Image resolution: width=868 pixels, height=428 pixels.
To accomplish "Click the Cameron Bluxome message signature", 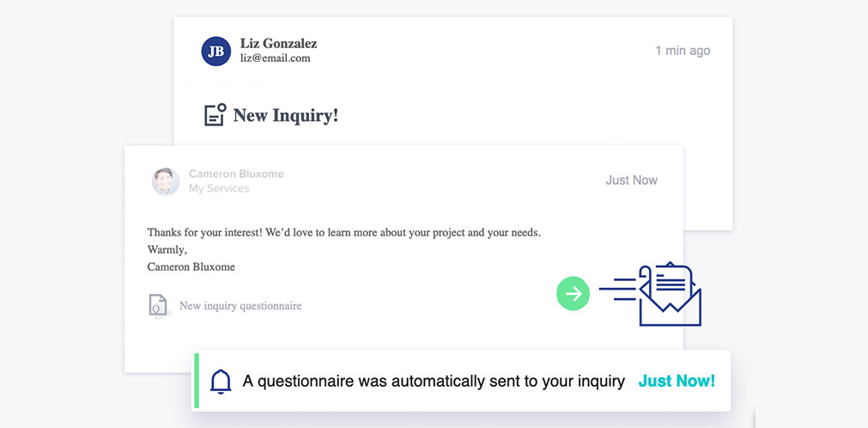I will point(191,266).
